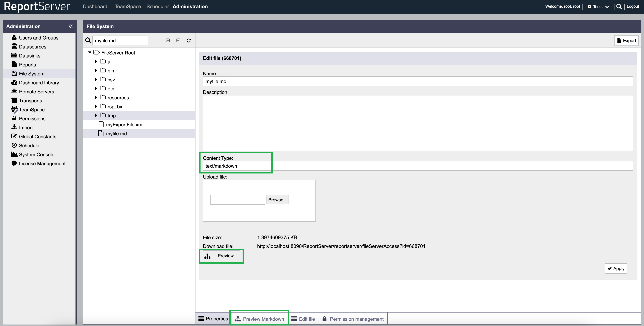The image size is (644, 326).
Task: Expand the tmp folder
Action: [96, 115]
